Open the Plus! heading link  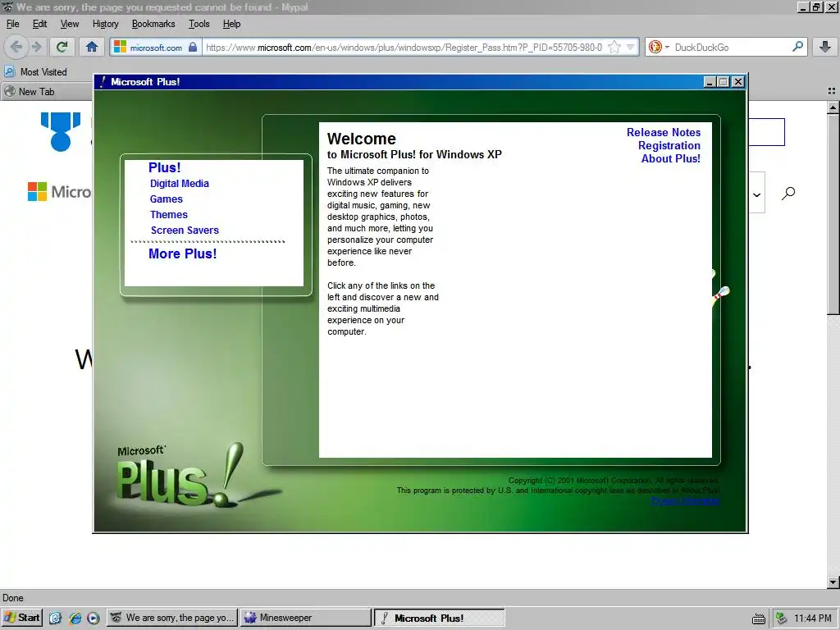164,167
